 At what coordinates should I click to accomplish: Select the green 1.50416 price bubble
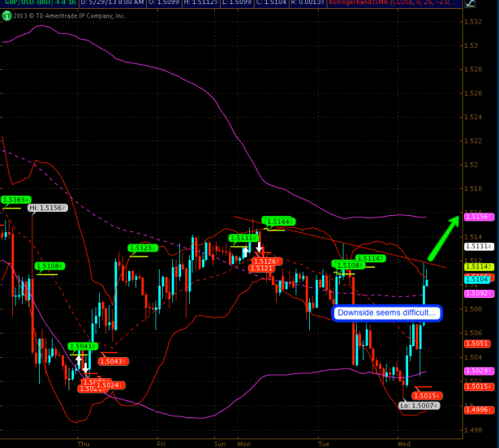coord(83,346)
